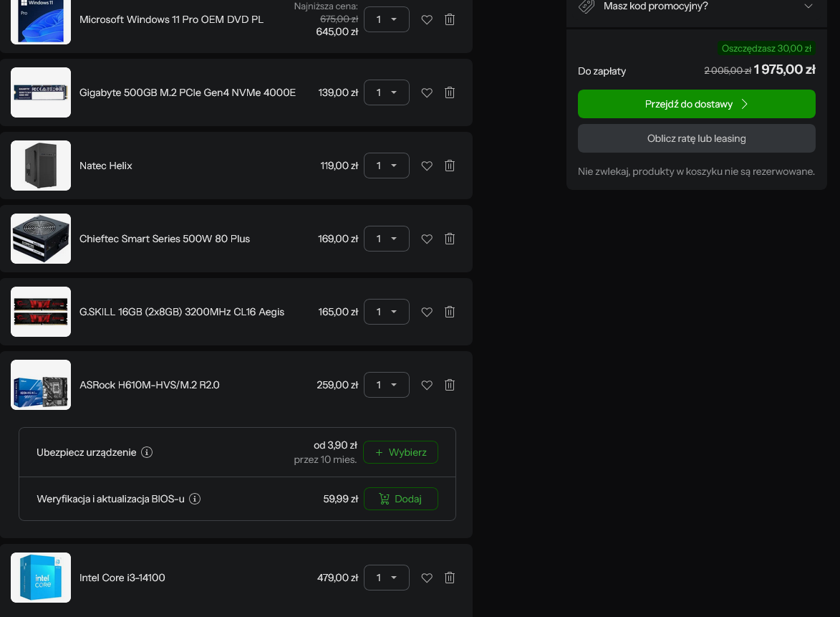
Task: Open Intel Core i3-14100 product link
Action: [122, 578]
